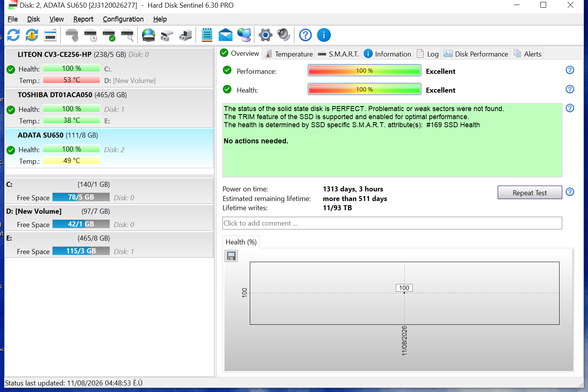588x392 pixels.
Task: Click the Help question mark toolbar icon
Action: [305, 35]
